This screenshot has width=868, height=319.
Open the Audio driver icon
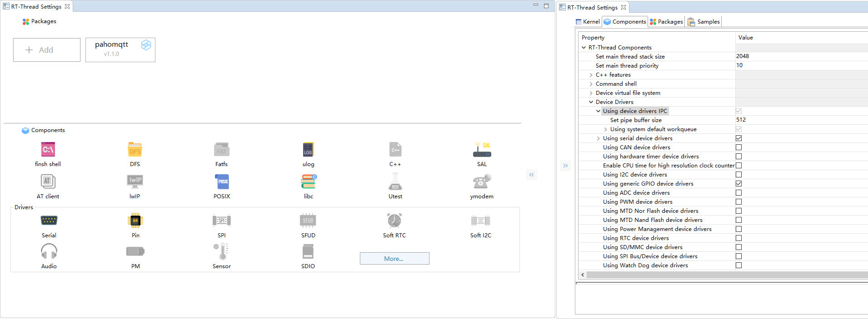pyautogui.click(x=49, y=251)
